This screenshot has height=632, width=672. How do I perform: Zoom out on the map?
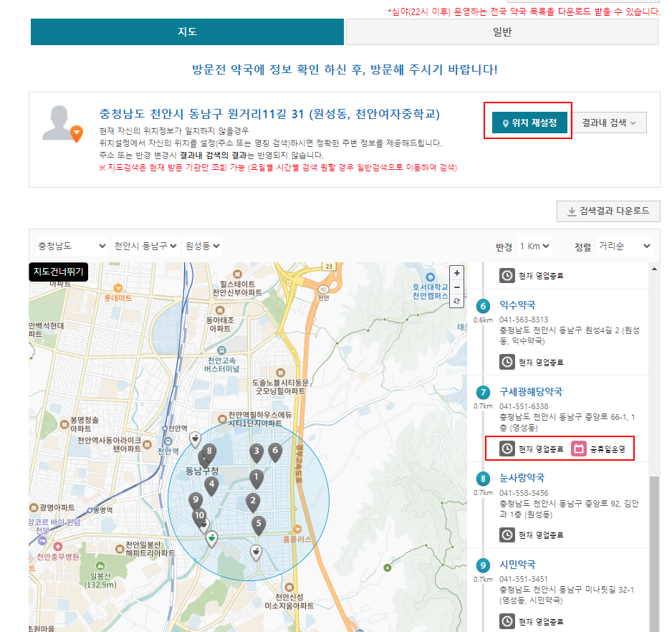point(456,287)
